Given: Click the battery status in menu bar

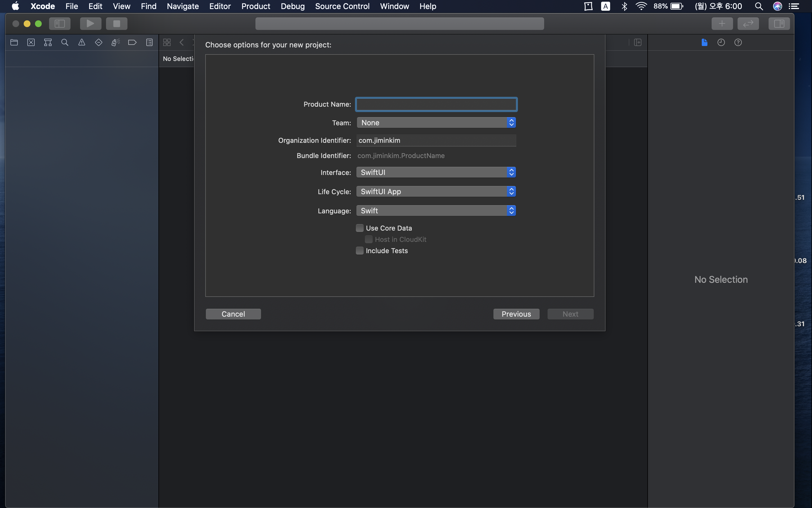Looking at the screenshot, I should click(668, 6).
